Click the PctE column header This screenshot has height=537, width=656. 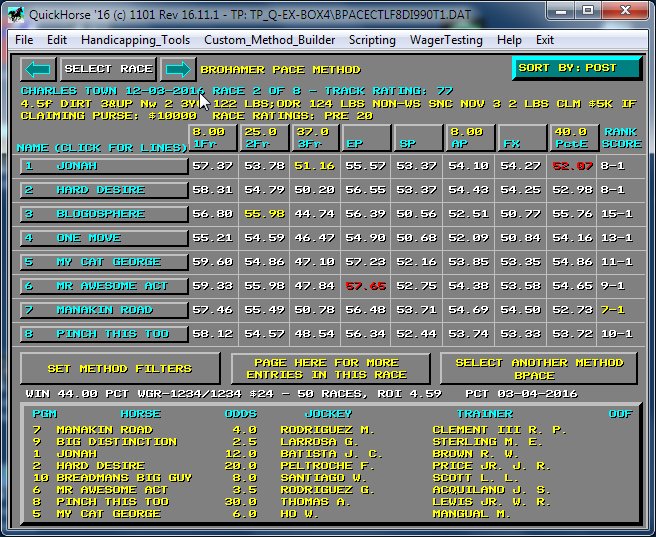571,137
